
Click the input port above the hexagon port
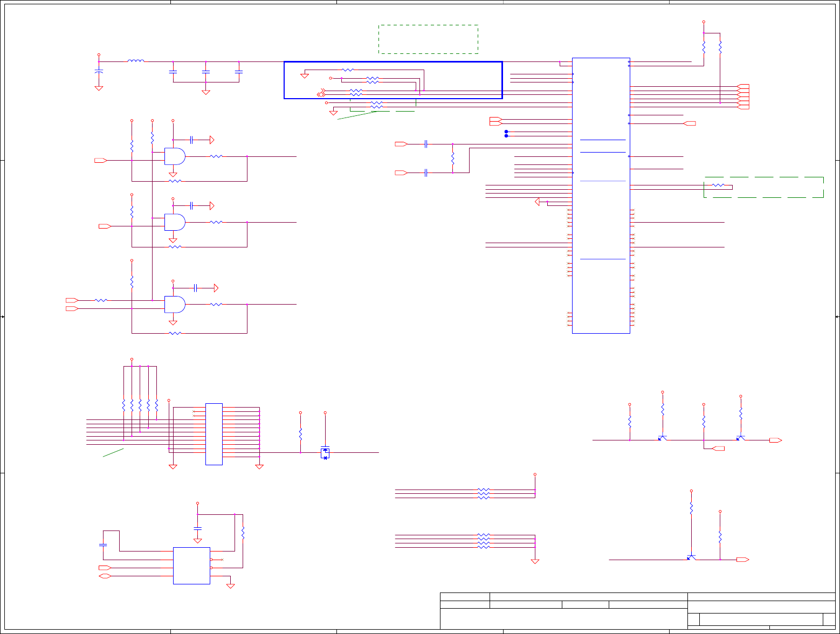[x=105, y=568]
